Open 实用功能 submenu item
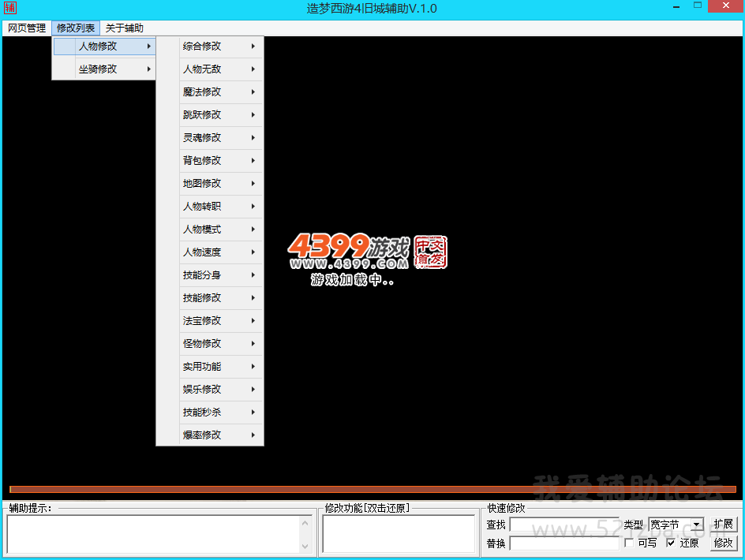The width and height of the screenshot is (745, 560). point(210,366)
